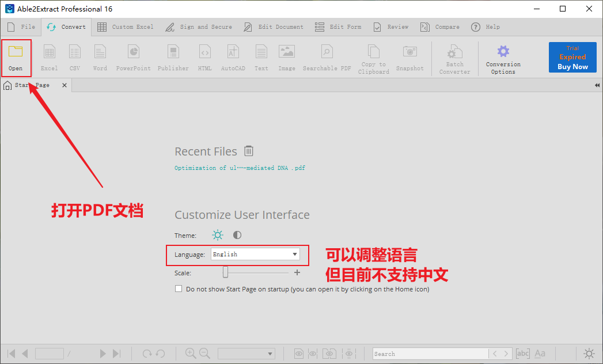Open Conversion Options gear
This screenshot has height=364, width=603.
point(503,51)
